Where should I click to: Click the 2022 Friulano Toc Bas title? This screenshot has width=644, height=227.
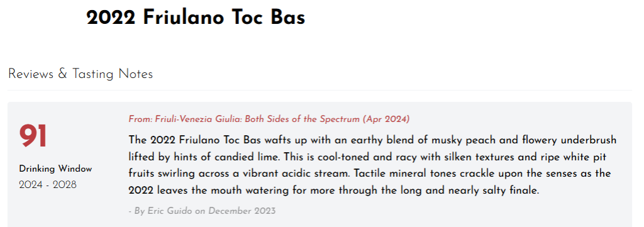[x=196, y=18]
